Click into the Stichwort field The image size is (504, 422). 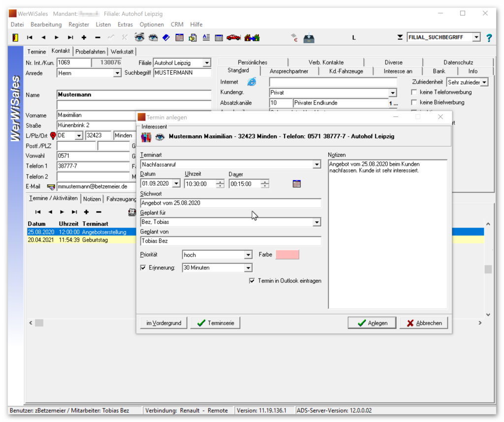point(230,203)
